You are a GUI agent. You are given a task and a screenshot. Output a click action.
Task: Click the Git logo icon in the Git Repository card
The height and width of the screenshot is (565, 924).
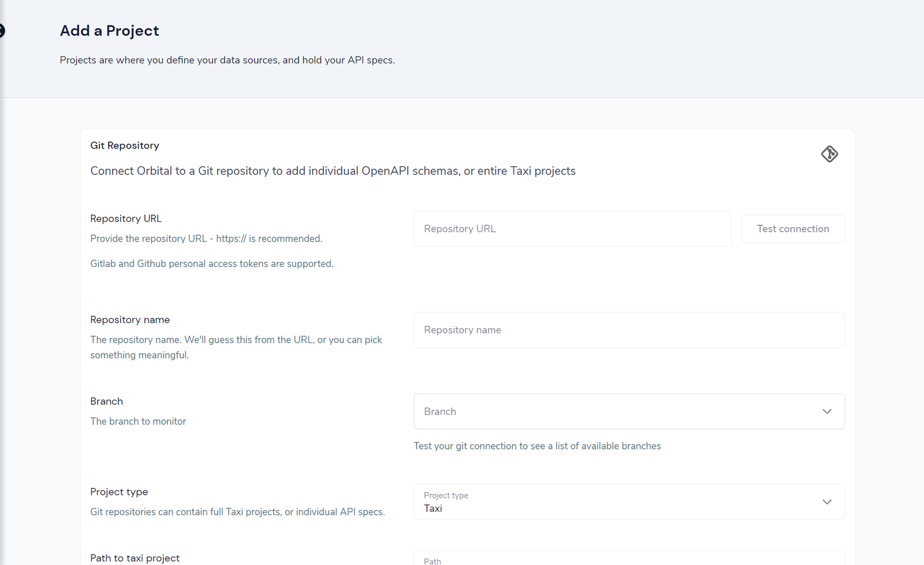tap(829, 154)
